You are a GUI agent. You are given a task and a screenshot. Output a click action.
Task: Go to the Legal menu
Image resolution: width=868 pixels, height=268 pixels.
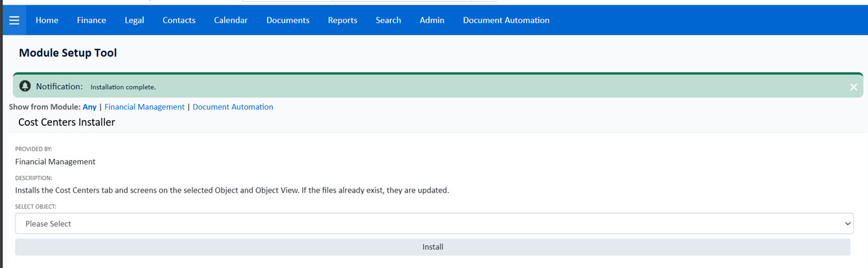pyautogui.click(x=134, y=20)
